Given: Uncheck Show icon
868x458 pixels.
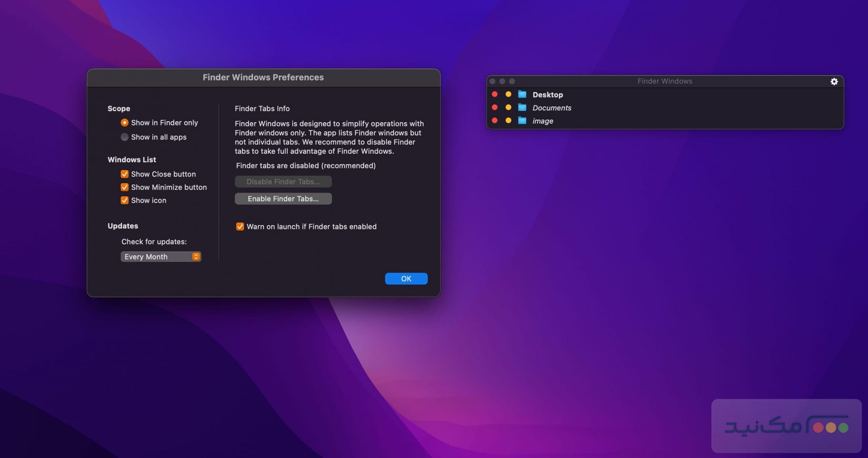Looking at the screenshot, I should click(x=124, y=200).
